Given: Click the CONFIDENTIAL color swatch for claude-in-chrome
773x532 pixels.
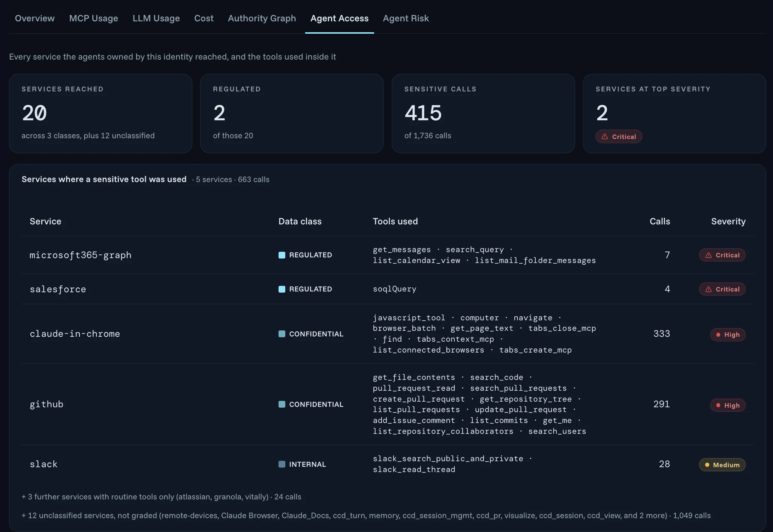Looking at the screenshot, I should click(282, 334).
